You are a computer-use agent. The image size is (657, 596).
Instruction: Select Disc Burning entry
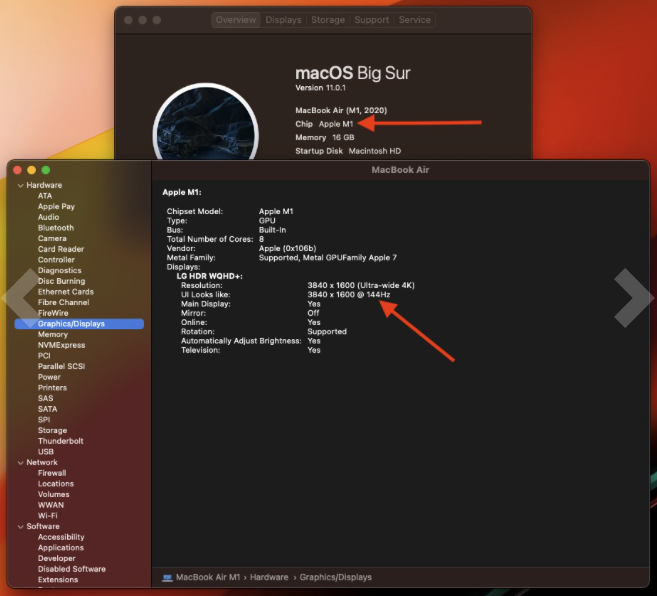(x=61, y=281)
